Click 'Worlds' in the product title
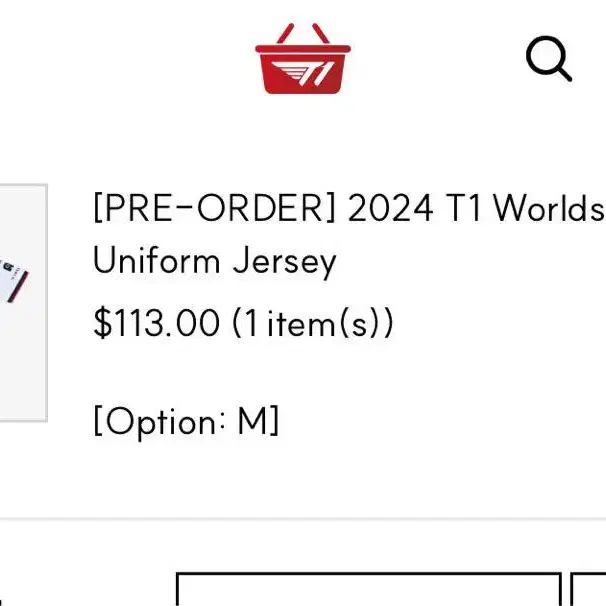The height and width of the screenshot is (606, 606). 549,208
